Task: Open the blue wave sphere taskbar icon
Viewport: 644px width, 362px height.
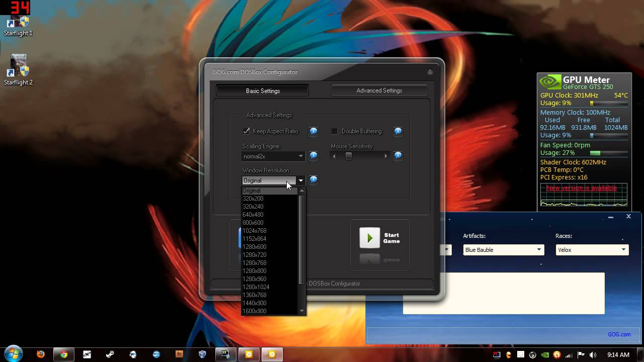Action: click(x=156, y=354)
